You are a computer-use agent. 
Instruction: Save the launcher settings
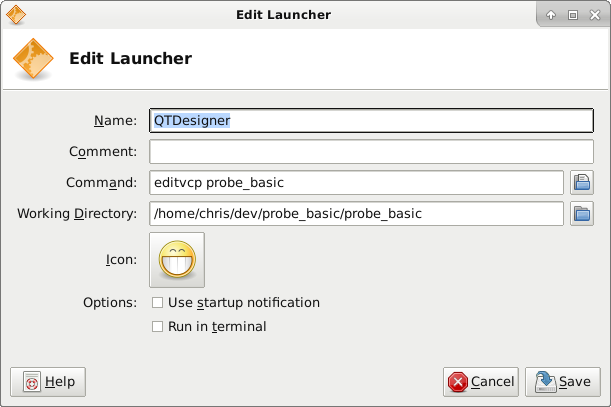click(x=563, y=382)
